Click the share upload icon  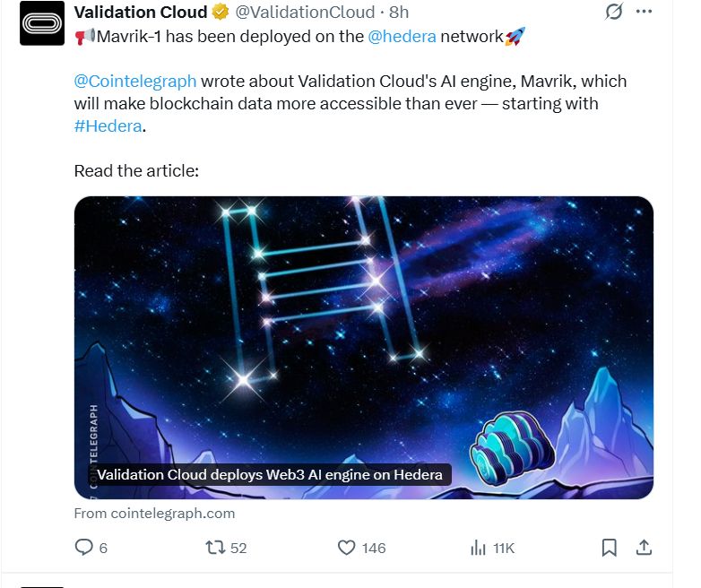[x=644, y=547]
